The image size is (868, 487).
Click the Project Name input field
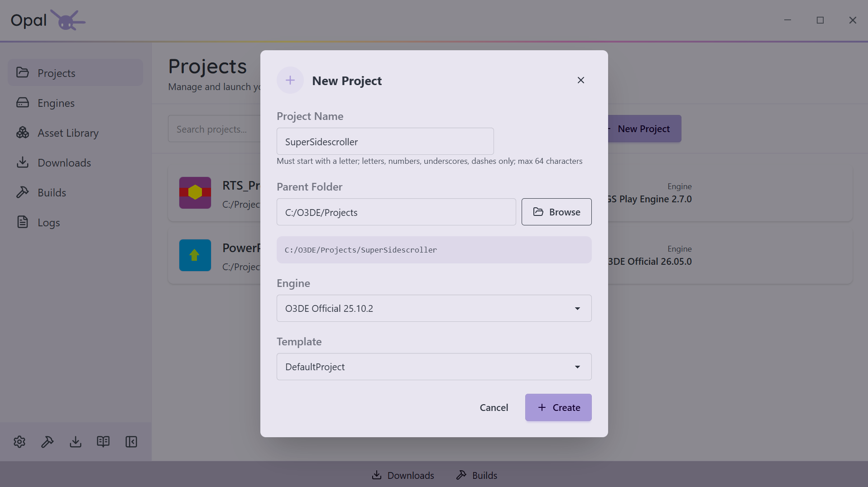[385, 142]
